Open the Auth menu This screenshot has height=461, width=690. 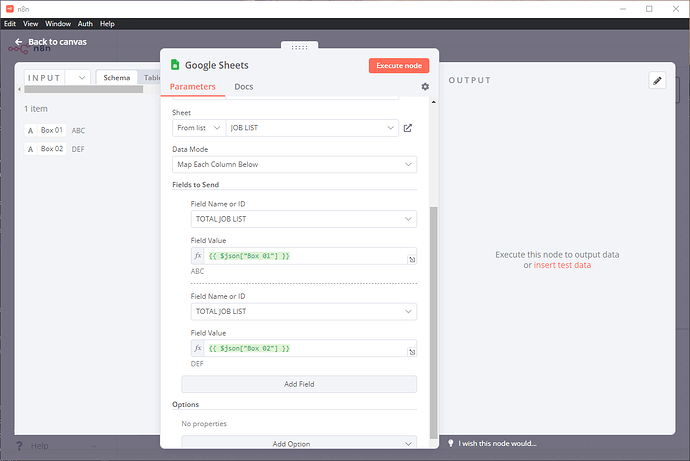click(x=85, y=24)
